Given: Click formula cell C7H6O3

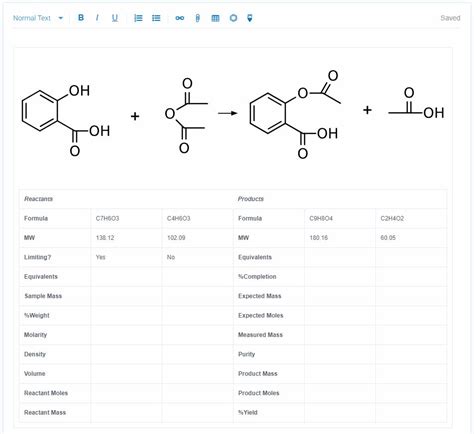Looking at the screenshot, I should click(x=107, y=218).
